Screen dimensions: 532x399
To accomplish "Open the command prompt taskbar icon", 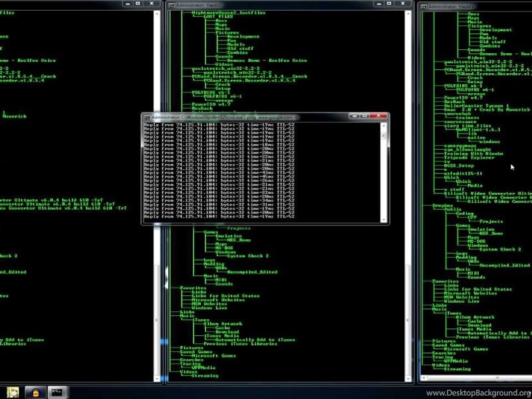I will tap(57, 392).
